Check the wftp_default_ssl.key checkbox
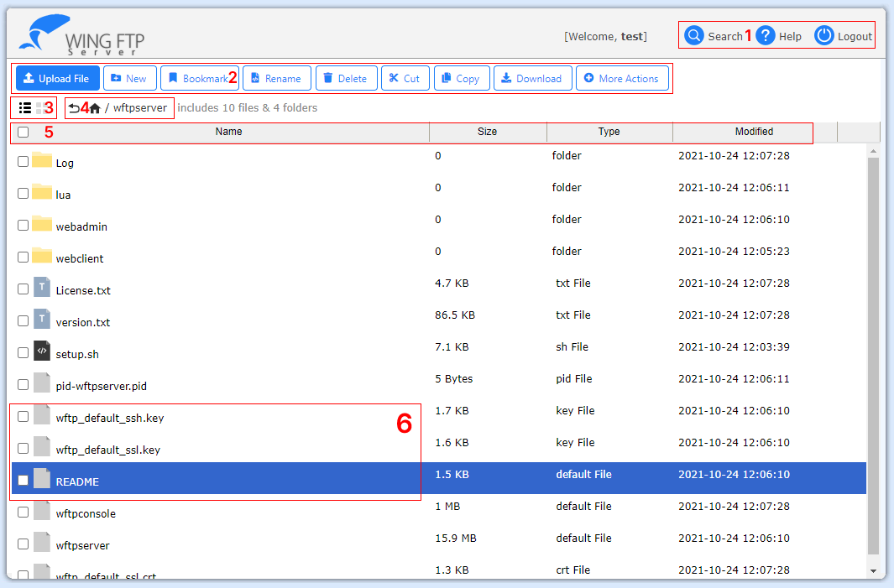 [23, 449]
